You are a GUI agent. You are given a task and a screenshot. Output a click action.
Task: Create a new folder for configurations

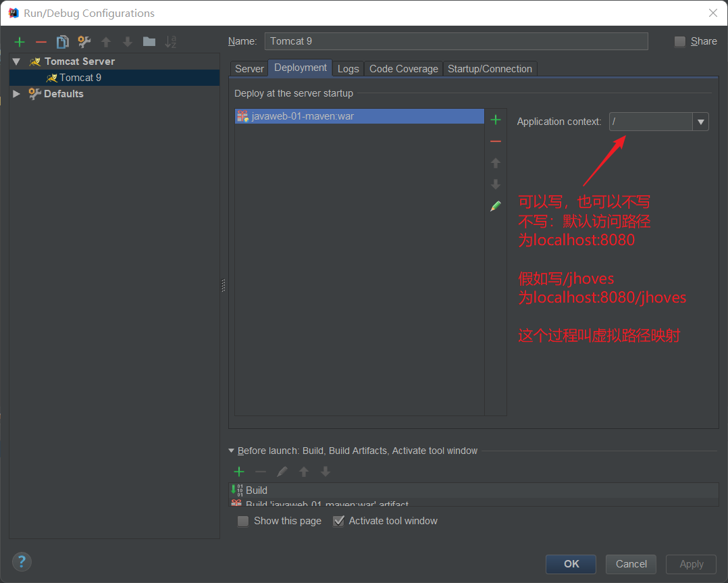point(149,42)
